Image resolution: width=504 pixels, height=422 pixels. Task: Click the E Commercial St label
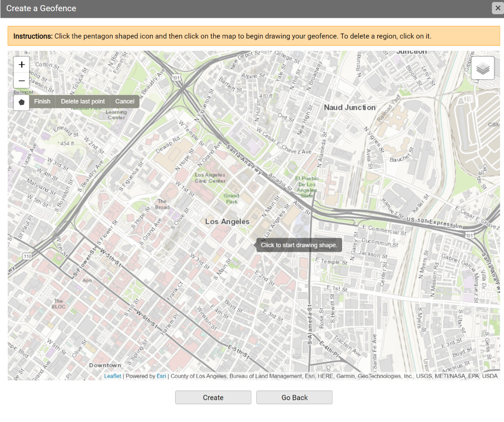point(384,230)
